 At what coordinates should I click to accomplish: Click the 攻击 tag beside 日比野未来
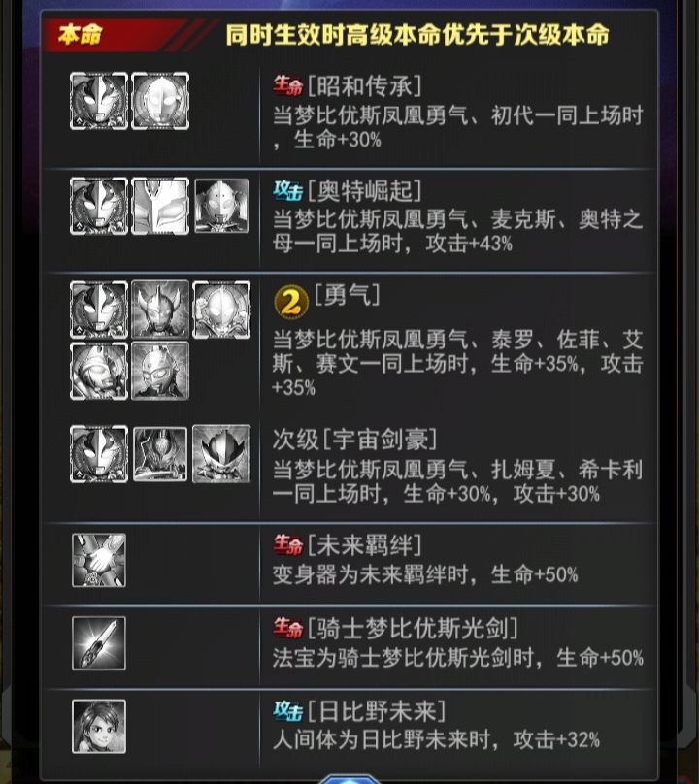tap(287, 711)
